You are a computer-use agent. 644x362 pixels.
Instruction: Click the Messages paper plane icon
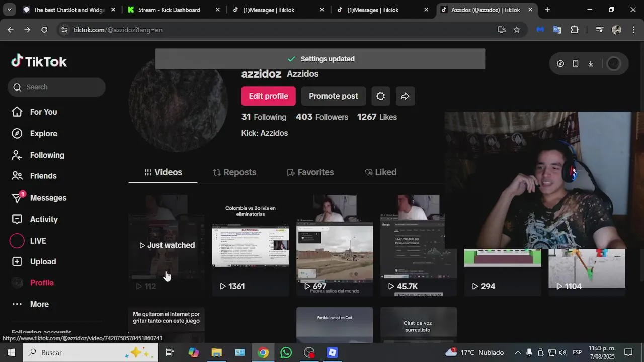17,198
